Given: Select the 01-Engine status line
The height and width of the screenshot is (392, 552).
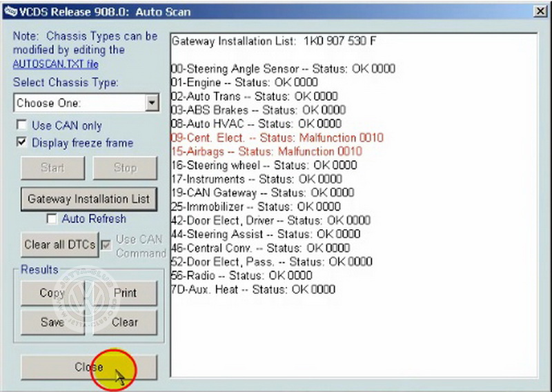Looking at the screenshot, I should 244,82.
